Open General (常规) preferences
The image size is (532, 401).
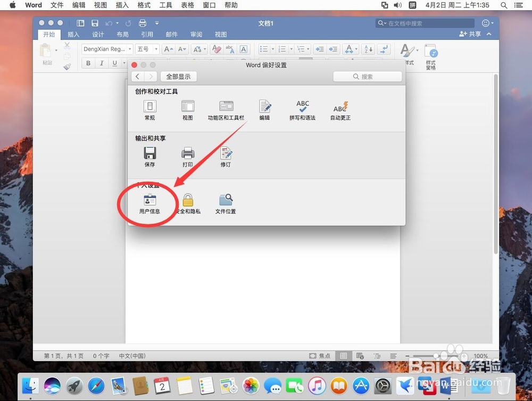[x=149, y=110]
